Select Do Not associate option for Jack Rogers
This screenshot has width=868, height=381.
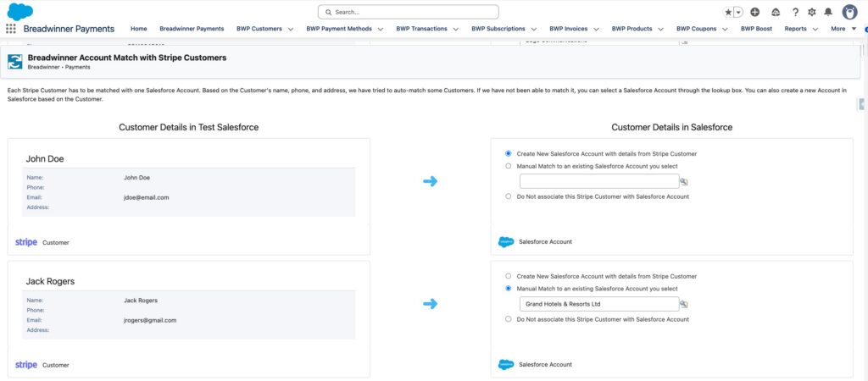(x=509, y=319)
